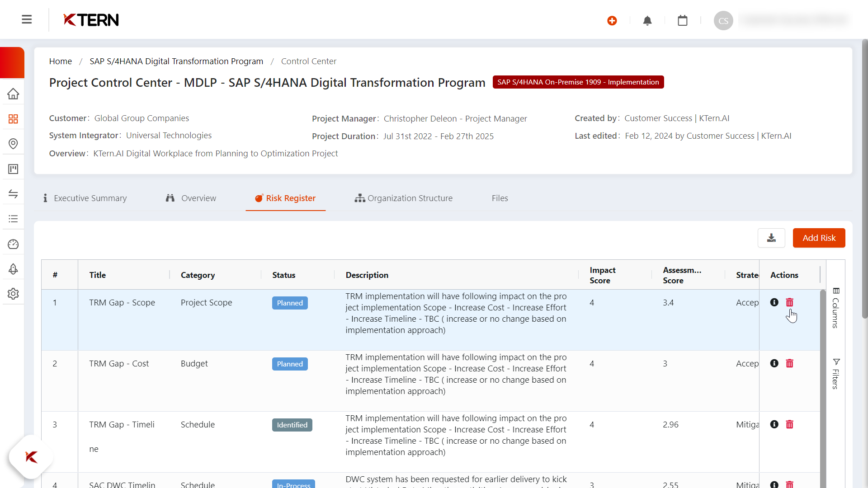Delete the TRM Gap - Scope risk

(x=790, y=302)
